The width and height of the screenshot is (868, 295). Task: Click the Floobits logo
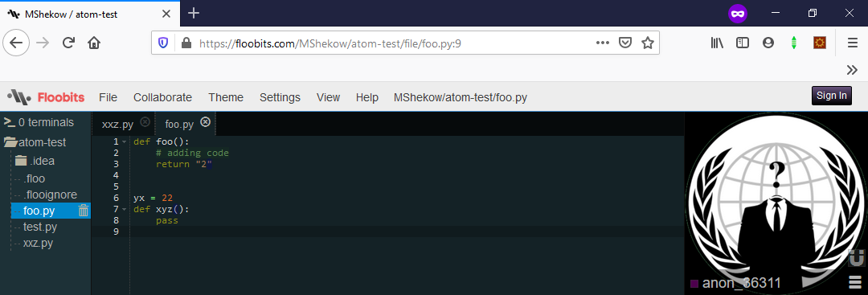coord(46,97)
